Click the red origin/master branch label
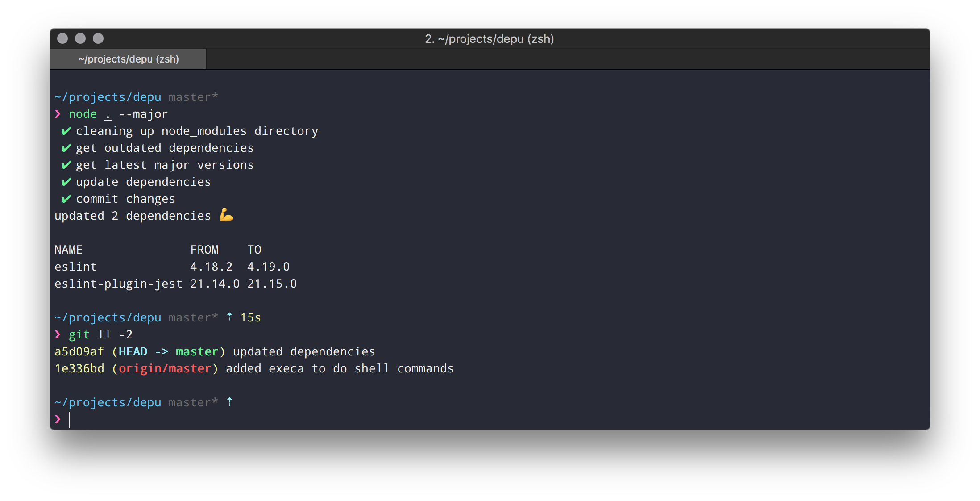Viewport: 980px width, 501px height. [165, 369]
